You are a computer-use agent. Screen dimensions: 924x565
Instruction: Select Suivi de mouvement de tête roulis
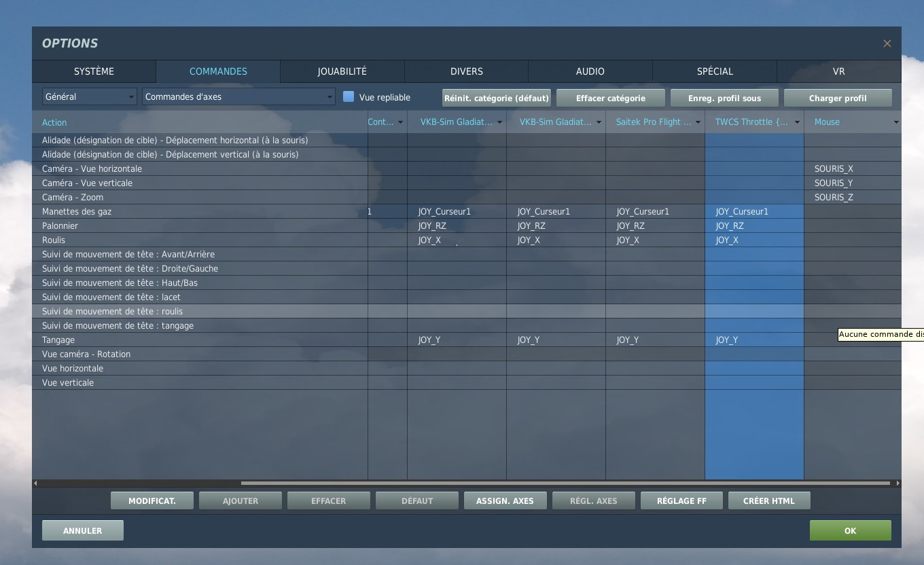[x=466, y=311]
